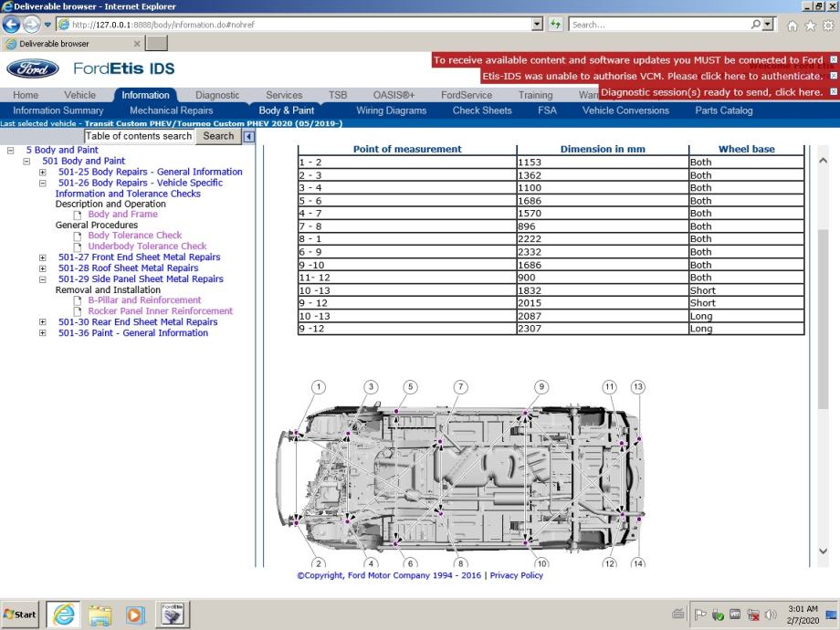Click the Table of contents search field
Image resolution: width=840 pixels, height=630 pixels.
coord(139,136)
